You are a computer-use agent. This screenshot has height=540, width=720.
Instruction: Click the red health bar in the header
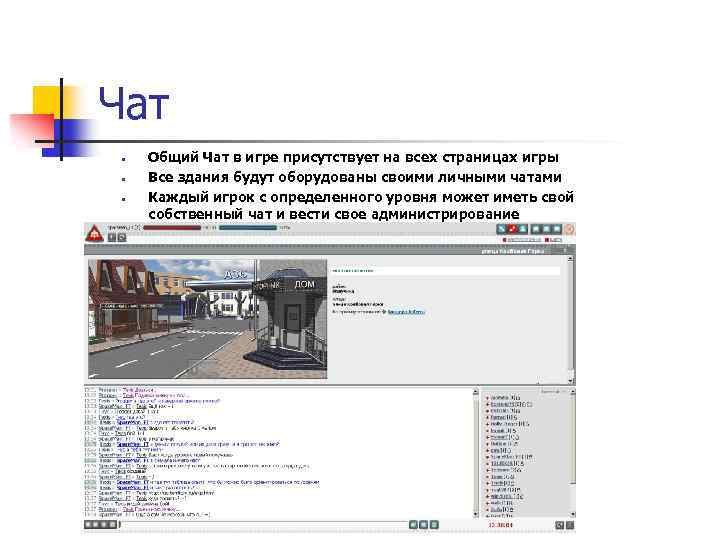(172, 228)
